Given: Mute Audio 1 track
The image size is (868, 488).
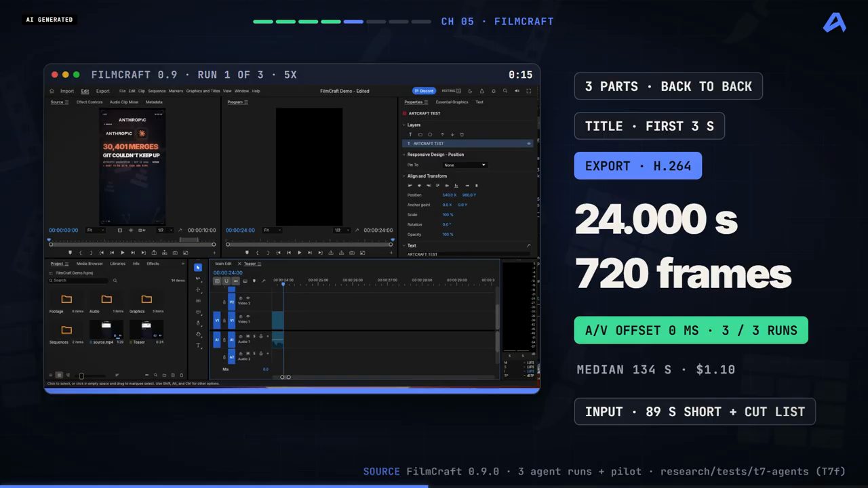Looking at the screenshot, I should coord(248,336).
